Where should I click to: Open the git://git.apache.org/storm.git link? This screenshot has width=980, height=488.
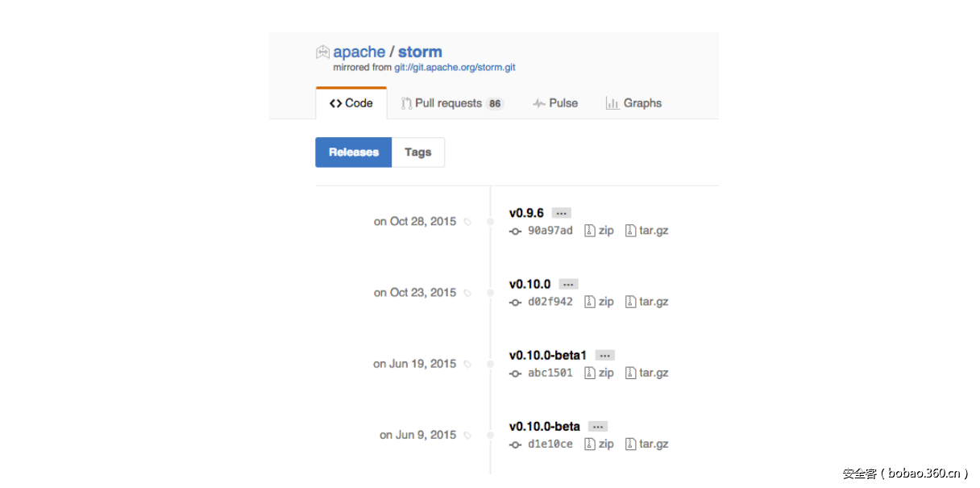[454, 68]
